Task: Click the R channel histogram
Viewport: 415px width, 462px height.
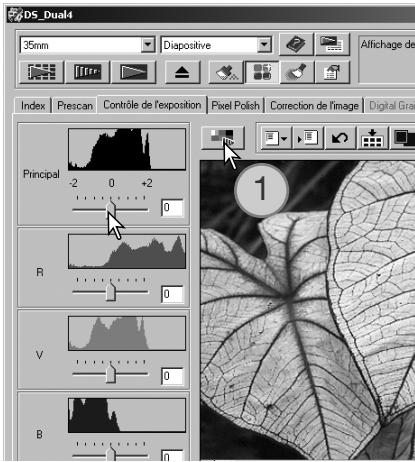Action: pyautogui.click(x=127, y=251)
